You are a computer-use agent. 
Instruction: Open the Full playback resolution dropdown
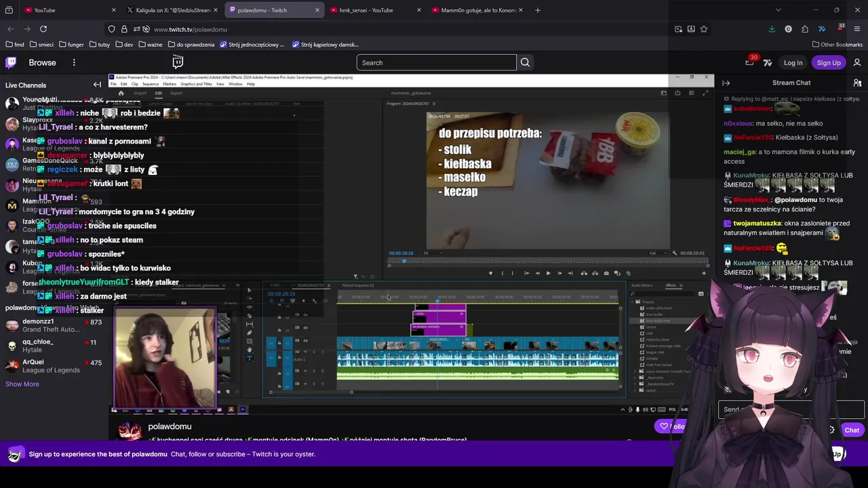coord(657,253)
